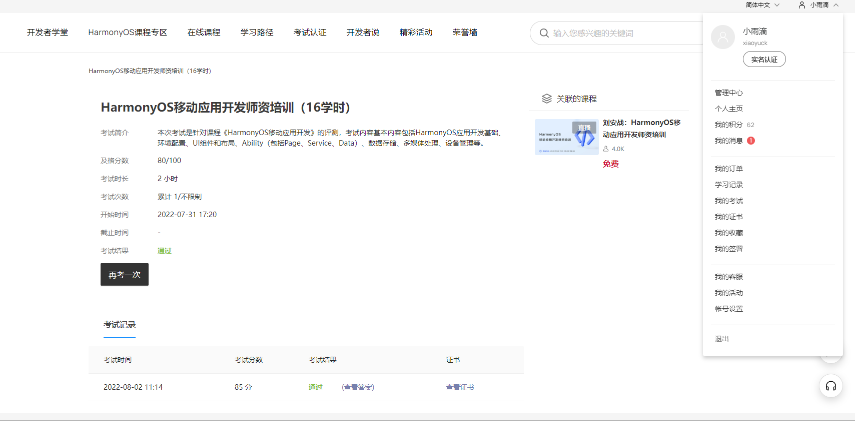
Task: Open 我的活动 in account menu
Action: [x=728, y=293]
